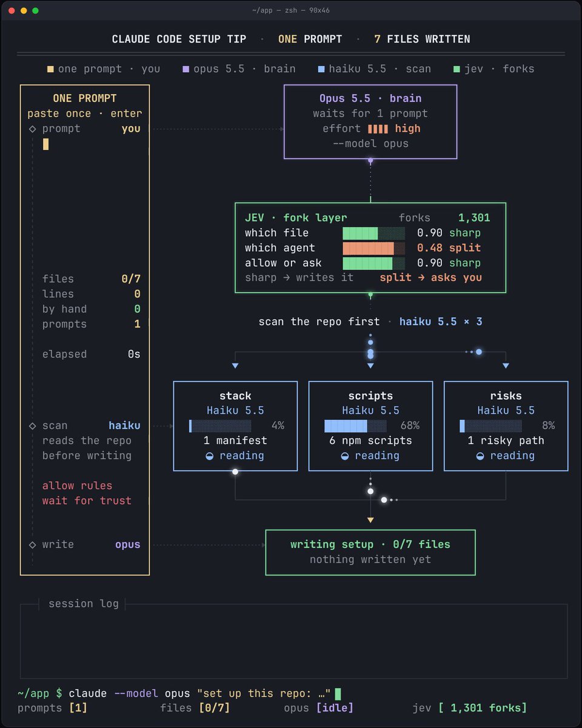Click the reading status icon in the risks card
Image resolution: width=582 pixels, height=728 pixels.
point(480,456)
